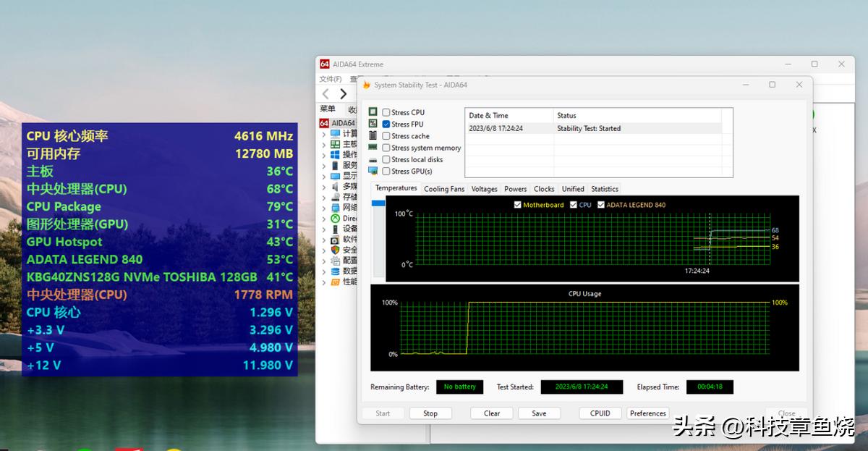
Task: Click the back navigation arrow in AIDA64
Action: click(326, 94)
